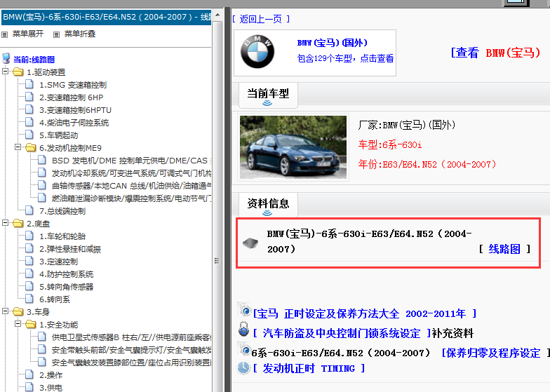Collapse the 6.发动机控制ME9 folder node

18,147
